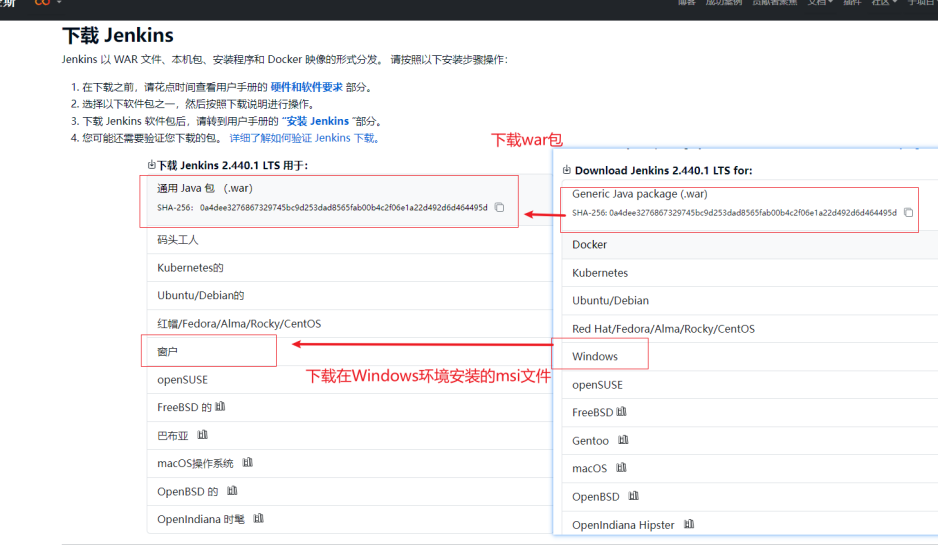Viewport: 938px width, 552px height.
Task: Download the 通用 Java 包 (.war)
Action: coord(205,188)
